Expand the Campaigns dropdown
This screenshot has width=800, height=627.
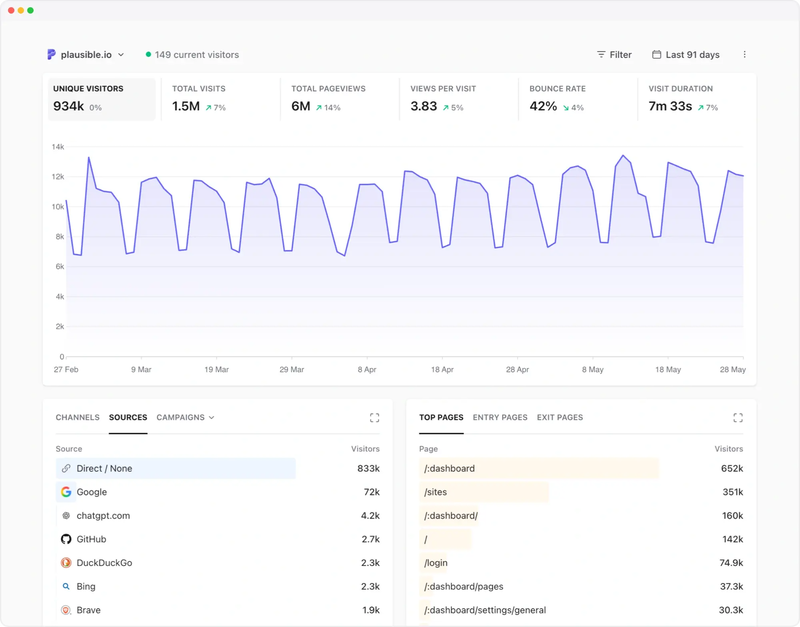(185, 417)
